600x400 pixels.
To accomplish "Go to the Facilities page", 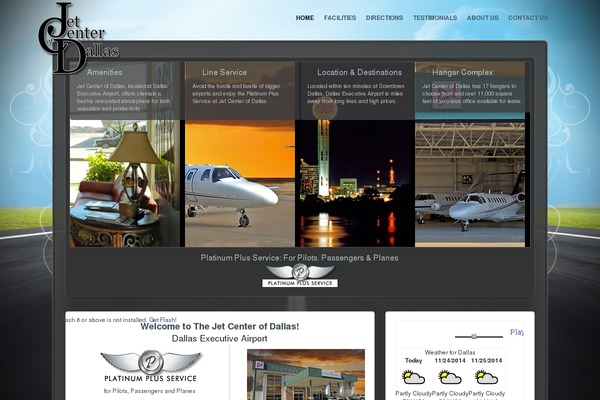I will 340,18.
